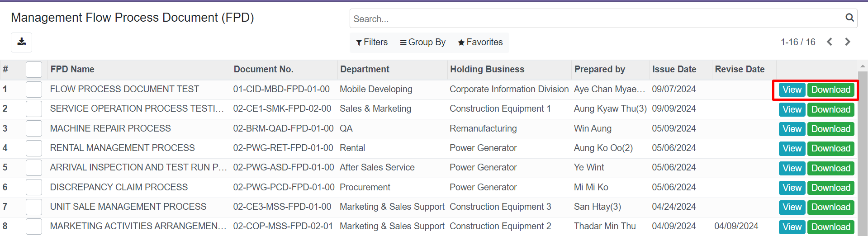Go to previous page arrow
868x236 pixels.
pyautogui.click(x=830, y=42)
